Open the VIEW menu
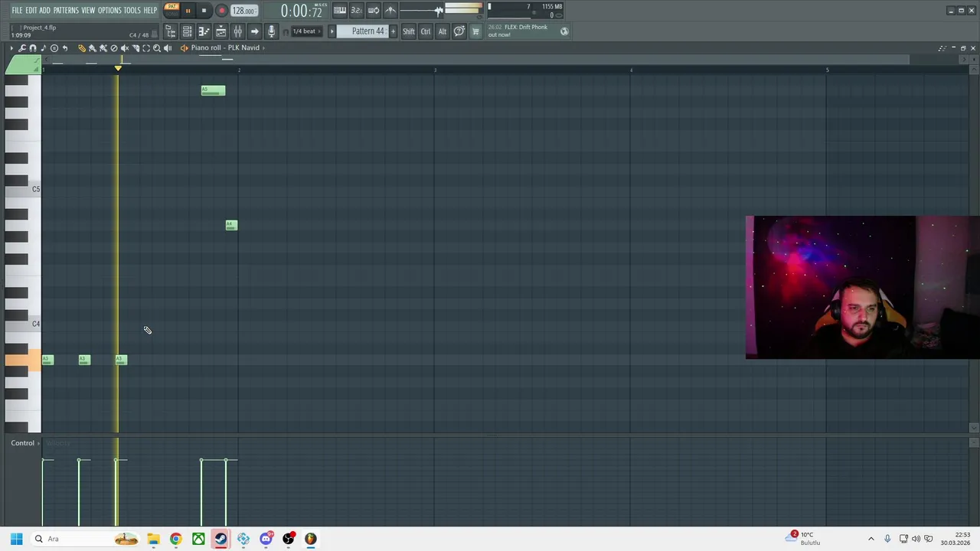 (88, 10)
